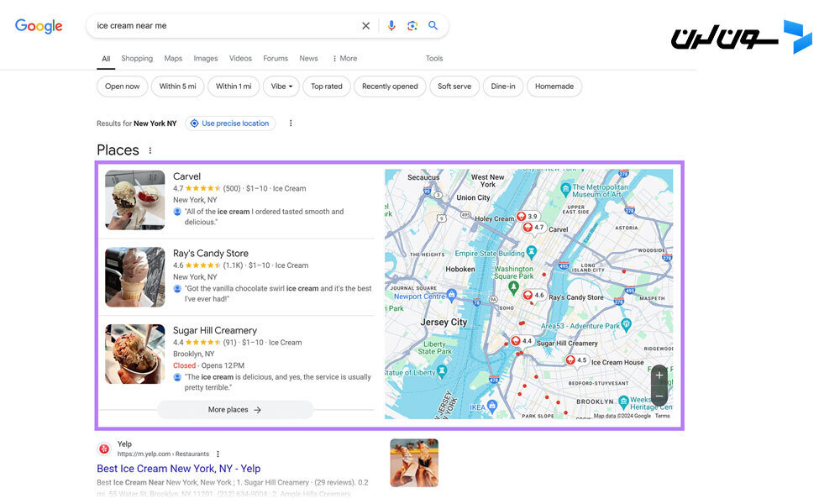Open the Carvel place listing title
The height and width of the screenshot is (504, 840).
(186, 176)
